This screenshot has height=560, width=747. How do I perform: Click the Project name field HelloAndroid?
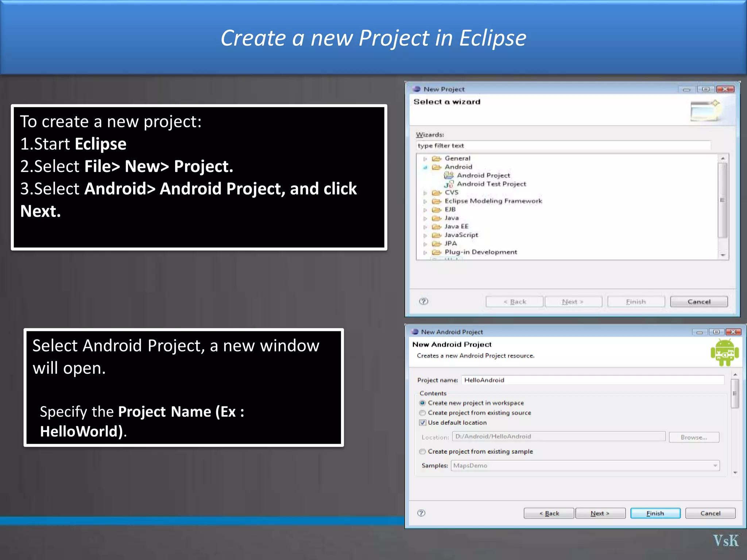(593, 380)
